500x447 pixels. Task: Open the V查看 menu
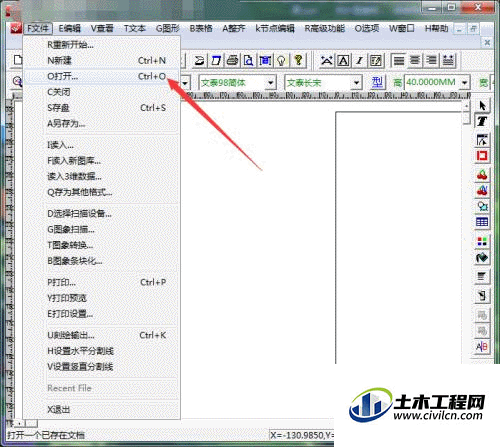102,29
